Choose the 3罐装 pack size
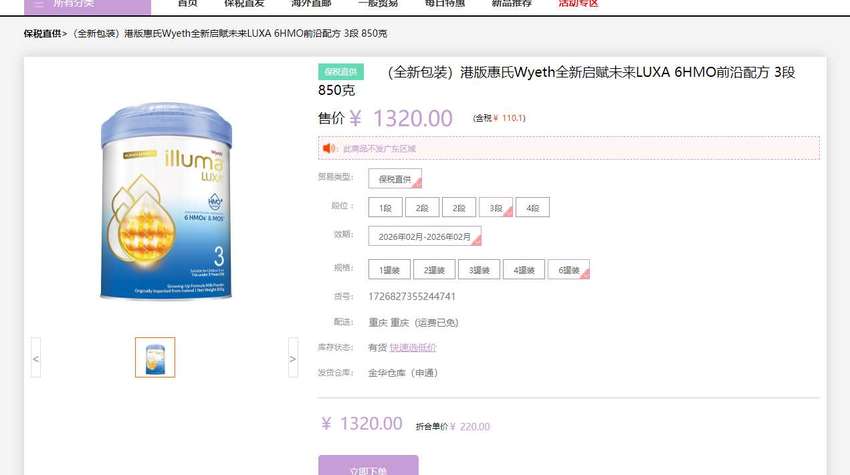The width and height of the screenshot is (850, 475). (x=479, y=269)
